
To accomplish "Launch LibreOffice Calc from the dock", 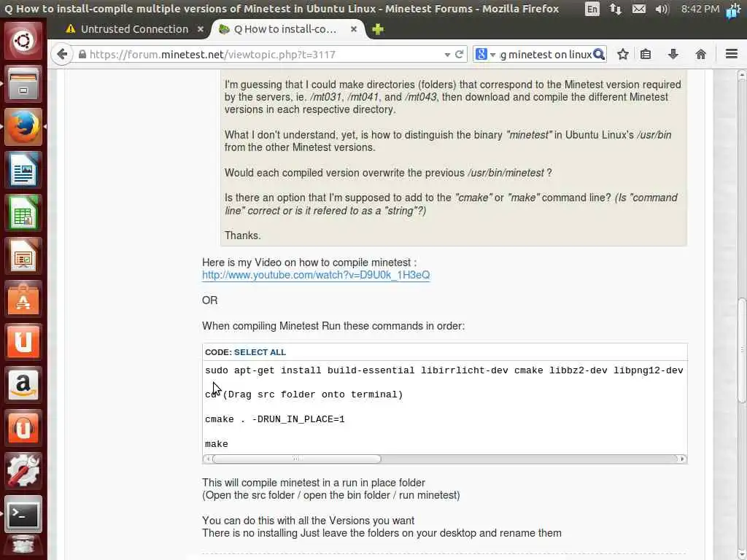I will click(23, 213).
